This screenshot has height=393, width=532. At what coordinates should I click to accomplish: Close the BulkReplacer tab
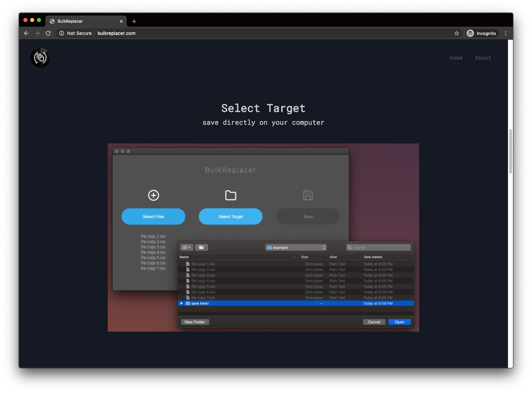click(121, 21)
